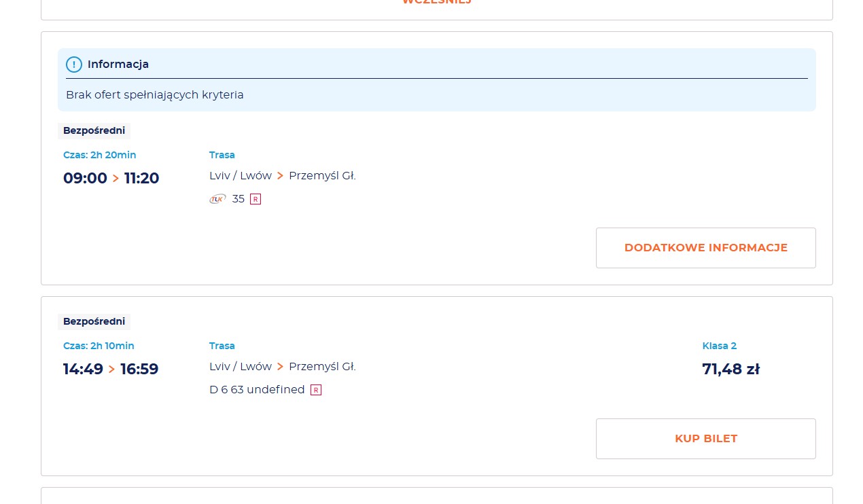Click the reservation R icon beside train 35

(x=256, y=199)
